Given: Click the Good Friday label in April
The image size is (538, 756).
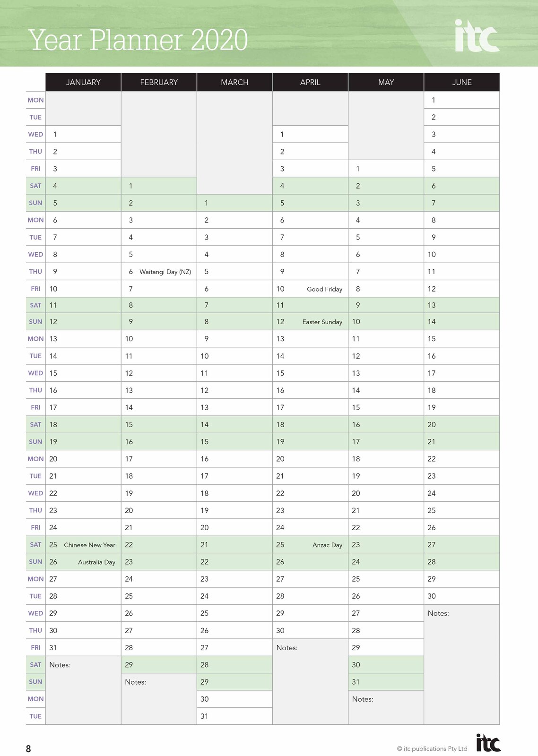Looking at the screenshot, I should pyautogui.click(x=324, y=289).
